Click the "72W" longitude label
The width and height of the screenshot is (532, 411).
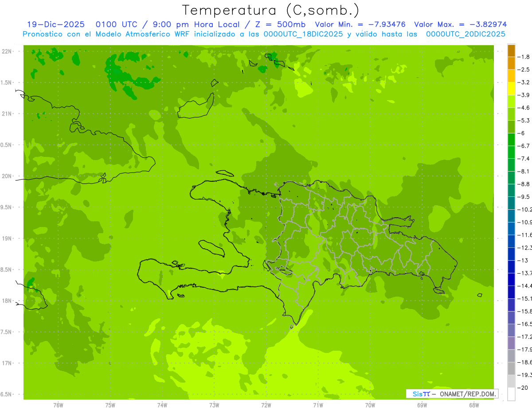[266, 405]
